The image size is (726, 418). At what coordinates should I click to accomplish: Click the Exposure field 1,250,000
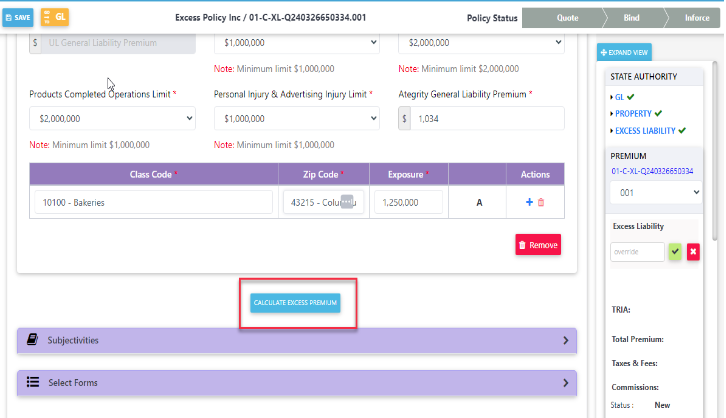[x=408, y=202]
